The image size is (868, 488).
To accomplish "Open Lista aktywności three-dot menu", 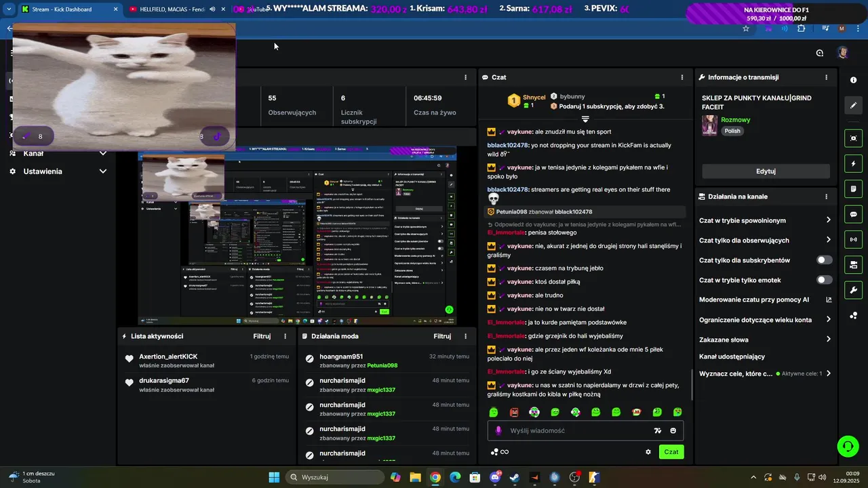I will coord(285,336).
